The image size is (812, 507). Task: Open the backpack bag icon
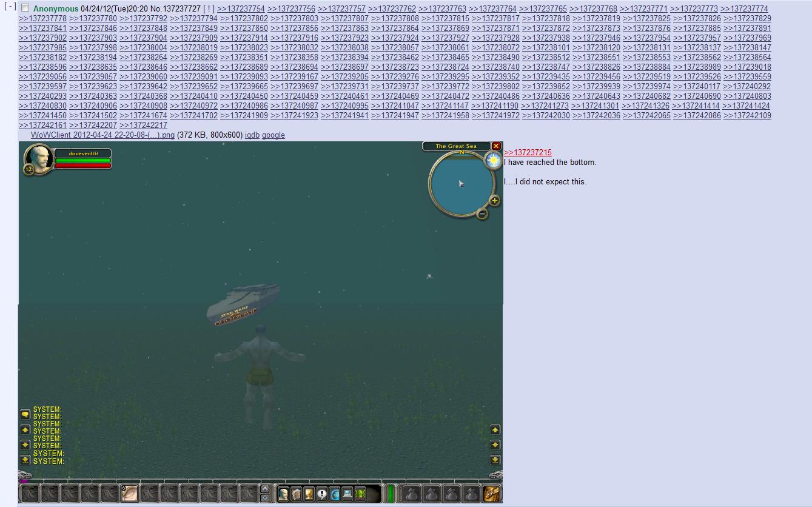tap(492, 494)
